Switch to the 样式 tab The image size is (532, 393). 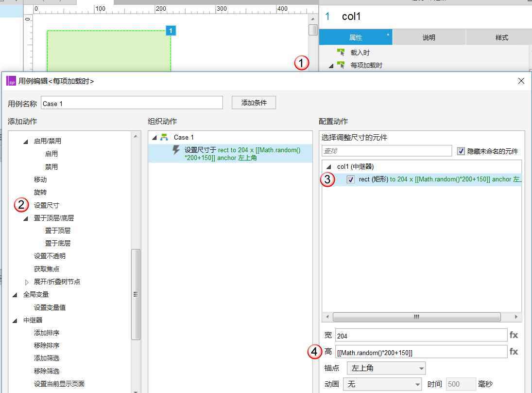(x=499, y=37)
